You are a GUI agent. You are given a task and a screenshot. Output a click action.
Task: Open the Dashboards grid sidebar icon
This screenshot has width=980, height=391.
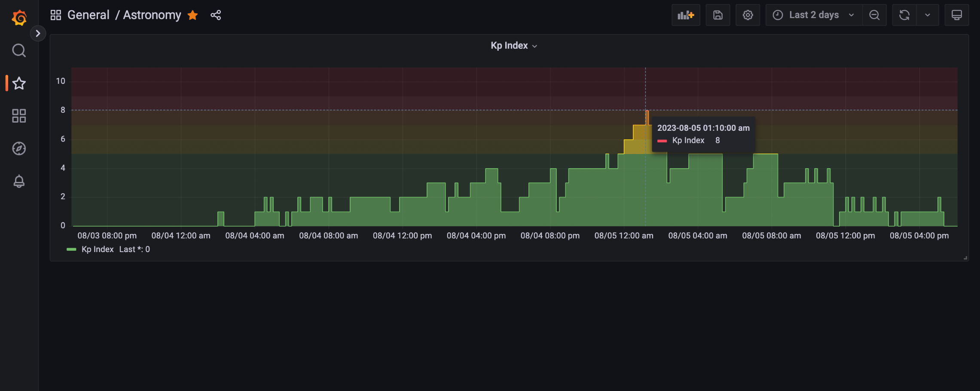[19, 116]
